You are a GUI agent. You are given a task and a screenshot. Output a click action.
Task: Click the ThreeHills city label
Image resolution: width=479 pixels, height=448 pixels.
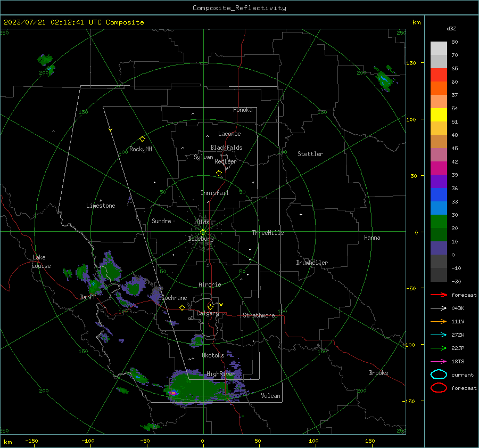point(268,233)
